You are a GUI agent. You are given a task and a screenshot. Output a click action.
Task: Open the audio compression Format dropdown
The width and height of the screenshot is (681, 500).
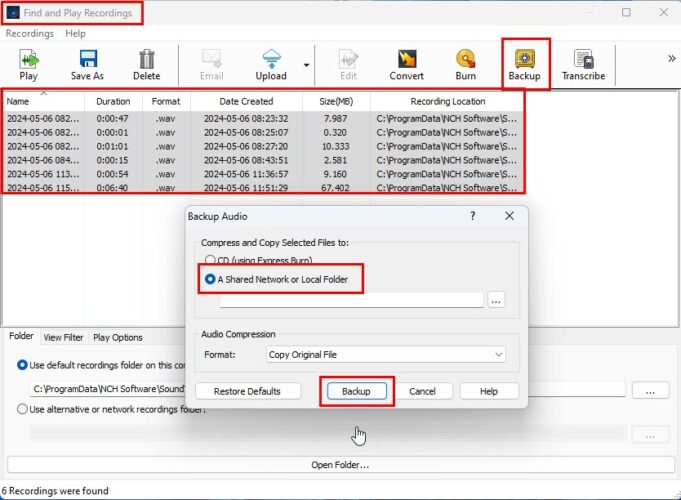pos(386,354)
